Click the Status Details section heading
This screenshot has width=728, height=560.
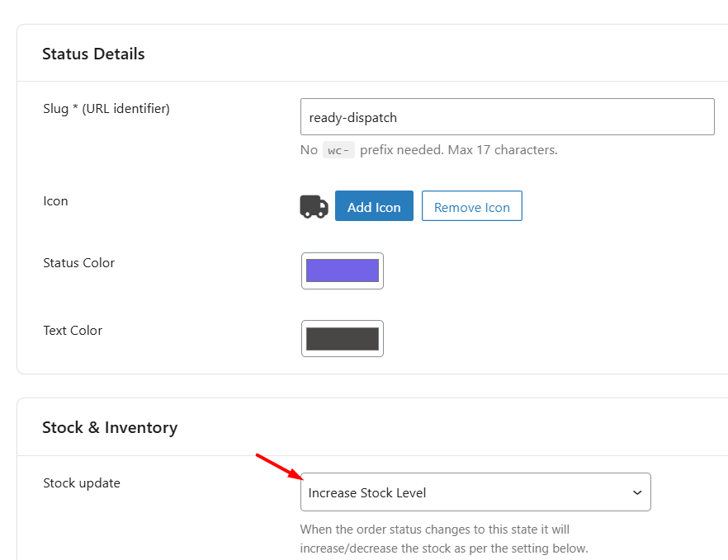[x=93, y=54]
